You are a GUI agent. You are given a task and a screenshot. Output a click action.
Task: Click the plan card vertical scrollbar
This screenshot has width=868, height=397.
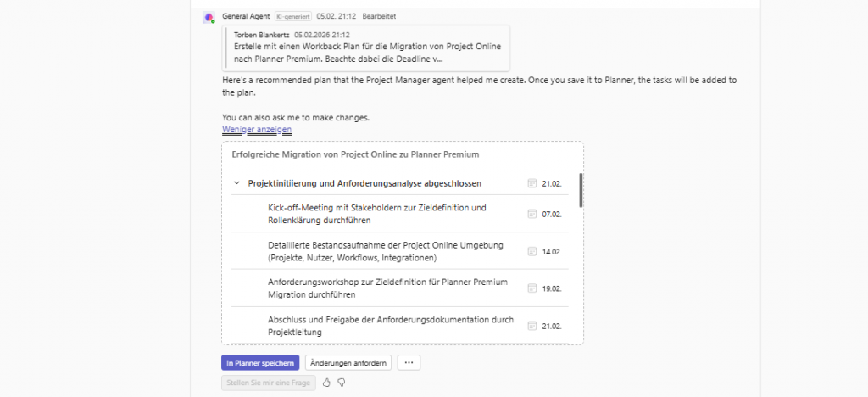pos(581,191)
